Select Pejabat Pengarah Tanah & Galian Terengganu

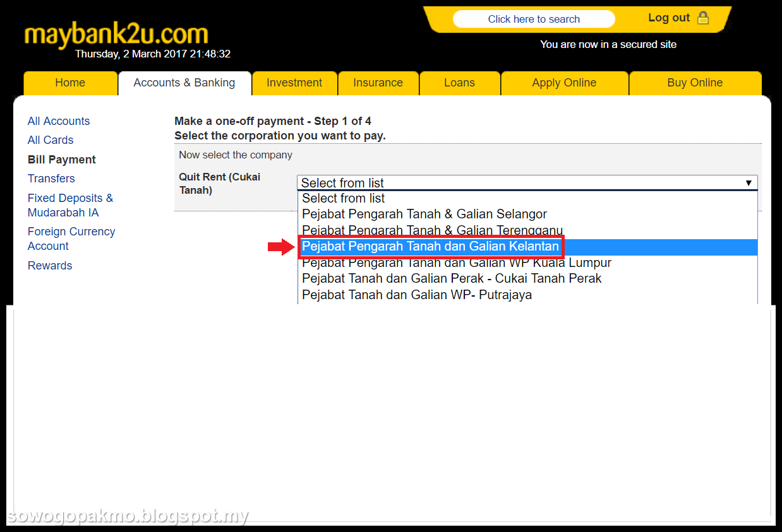coord(527,230)
